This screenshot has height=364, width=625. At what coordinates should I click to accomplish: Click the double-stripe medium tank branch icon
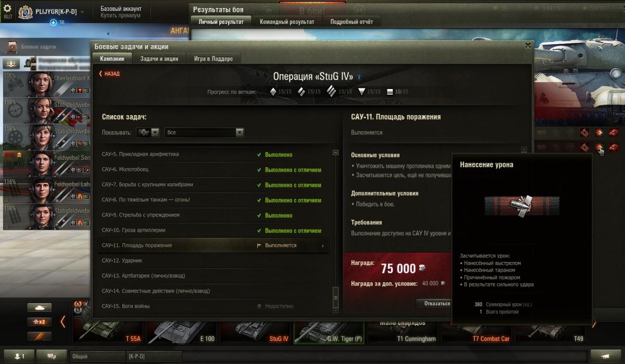point(301,92)
